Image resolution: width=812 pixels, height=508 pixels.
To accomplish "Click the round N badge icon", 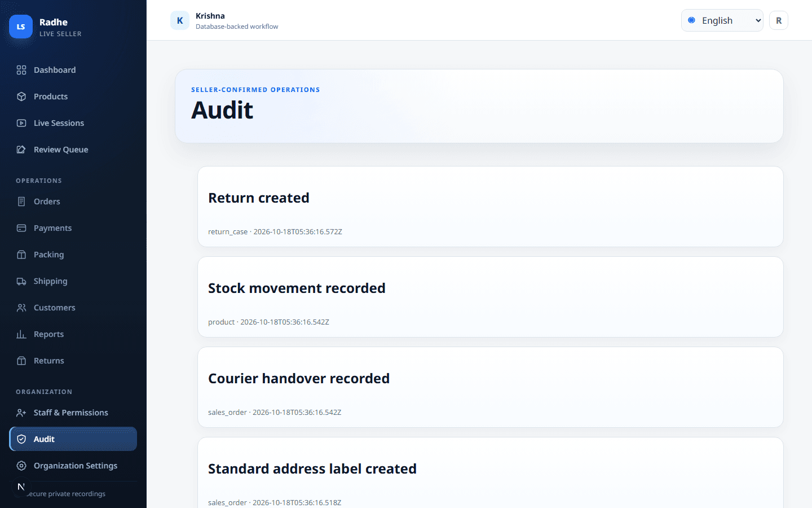I will [x=21, y=487].
